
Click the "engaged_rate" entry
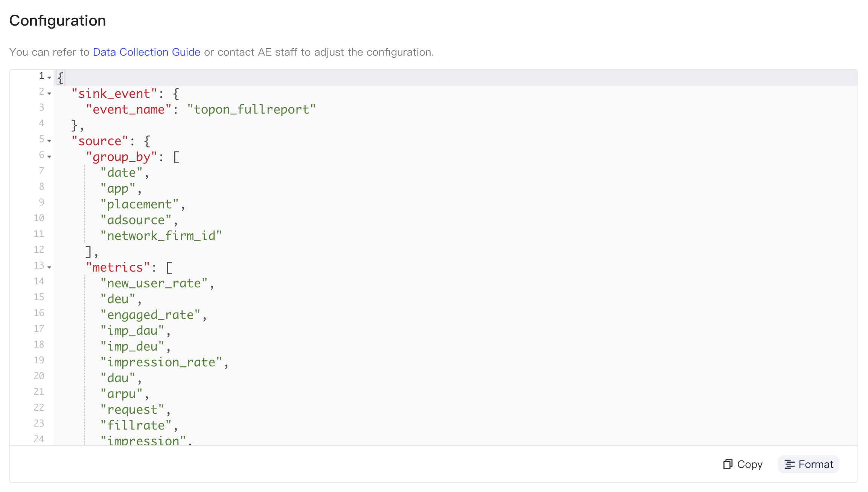[x=150, y=315]
